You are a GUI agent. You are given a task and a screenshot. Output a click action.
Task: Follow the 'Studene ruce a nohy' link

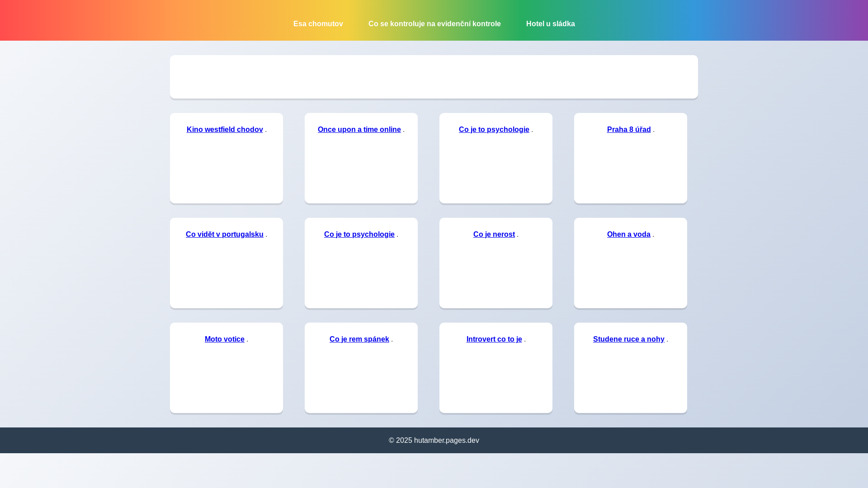point(628,339)
